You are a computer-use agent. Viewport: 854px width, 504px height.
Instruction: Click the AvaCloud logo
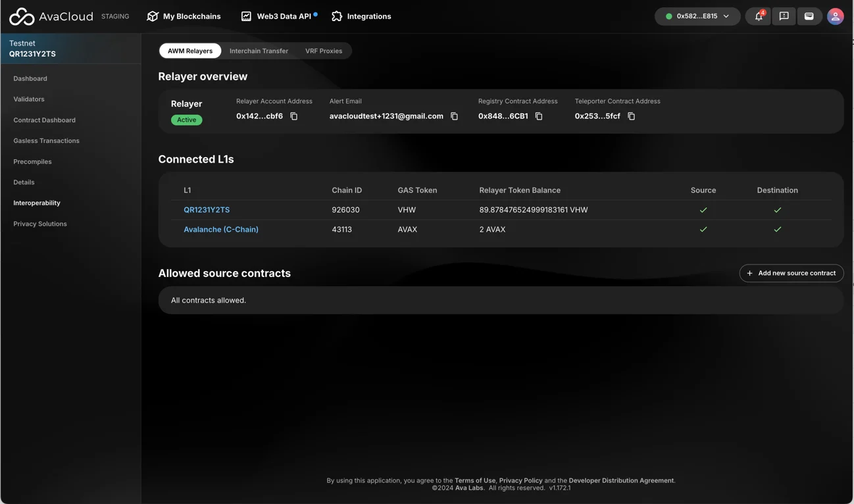(51, 16)
